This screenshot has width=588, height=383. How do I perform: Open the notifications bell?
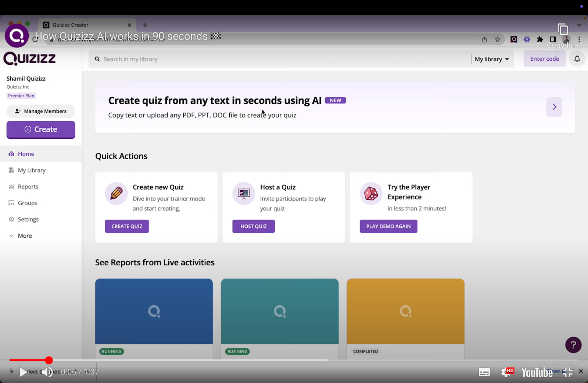(x=577, y=58)
